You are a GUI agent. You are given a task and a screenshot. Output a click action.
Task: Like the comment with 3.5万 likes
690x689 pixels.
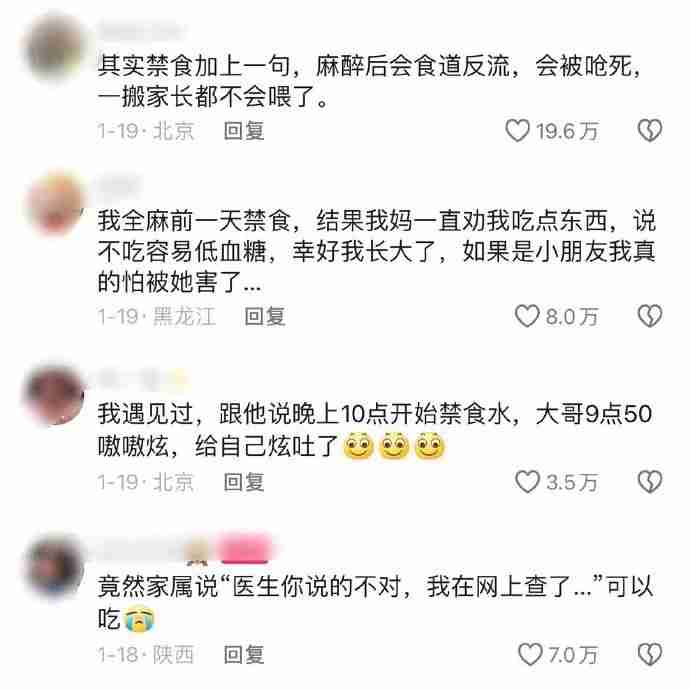(x=527, y=482)
